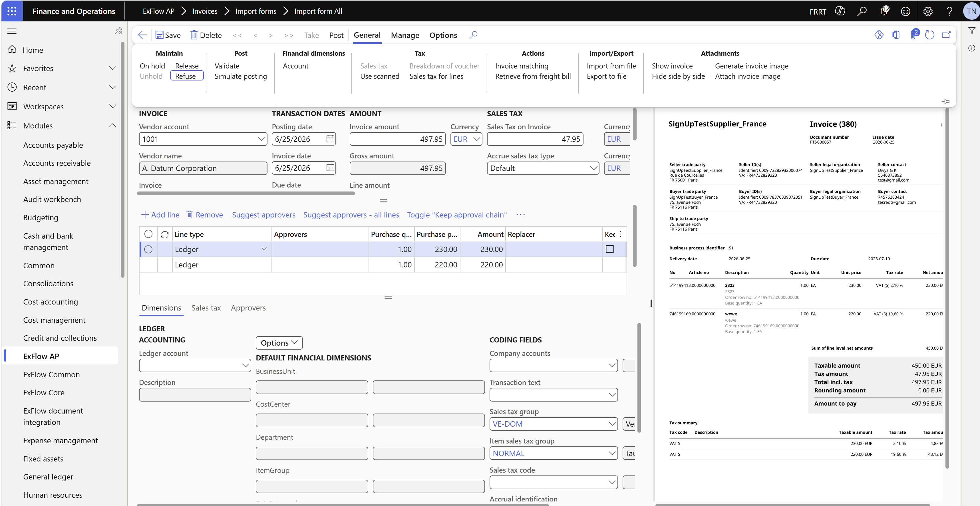This screenshot has width=980, height=506.
Task: Select the first Ledger row radio button
Action: [148, 249]
